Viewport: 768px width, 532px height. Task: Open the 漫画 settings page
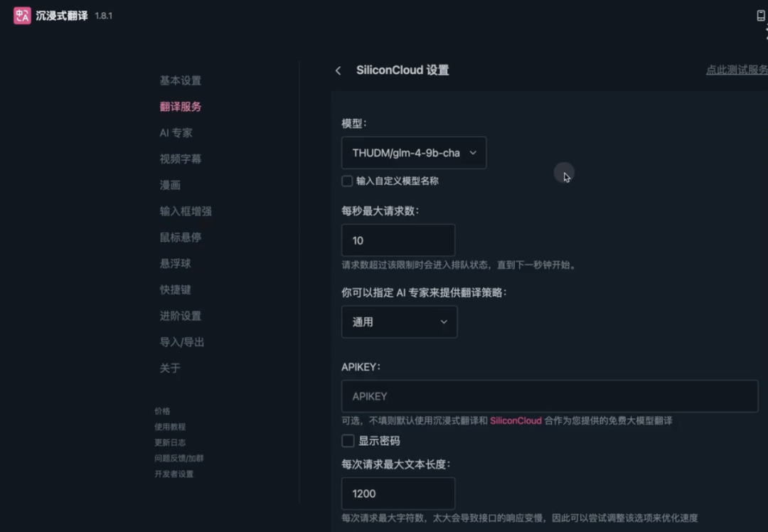point(171,185)
